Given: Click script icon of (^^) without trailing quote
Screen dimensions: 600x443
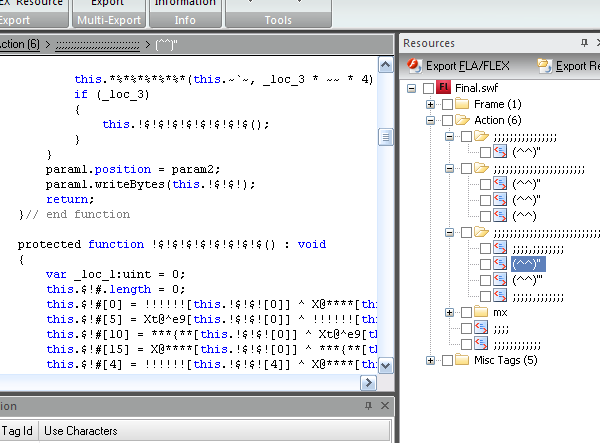Looking at the screenshot, I should tap(500, 215).
